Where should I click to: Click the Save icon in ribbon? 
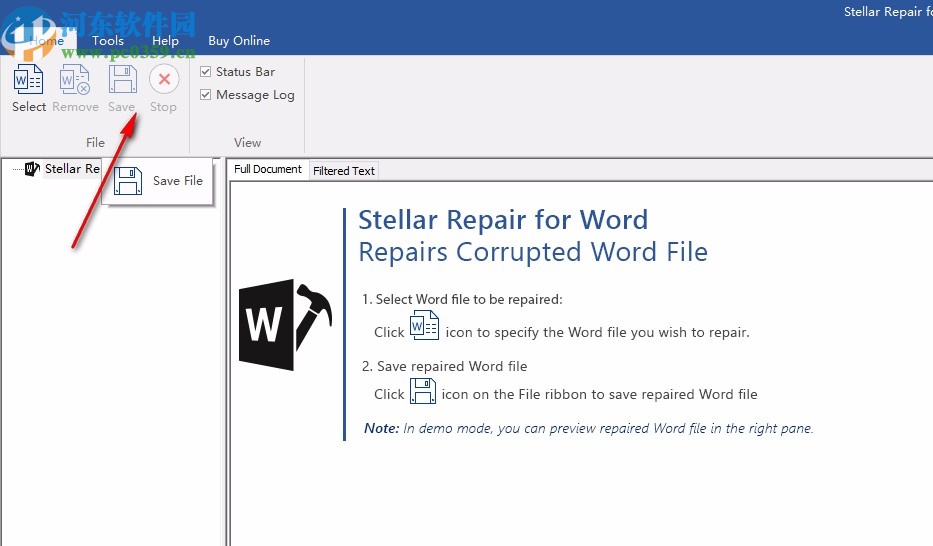coord(123,79)
